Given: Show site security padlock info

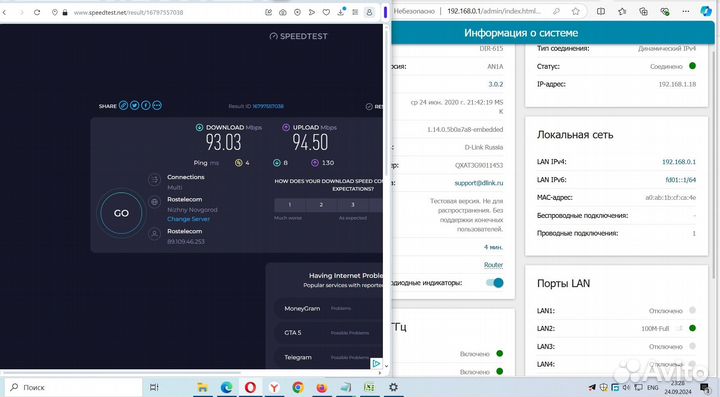Looking at the screenshot, I should [x=65, y=12].
